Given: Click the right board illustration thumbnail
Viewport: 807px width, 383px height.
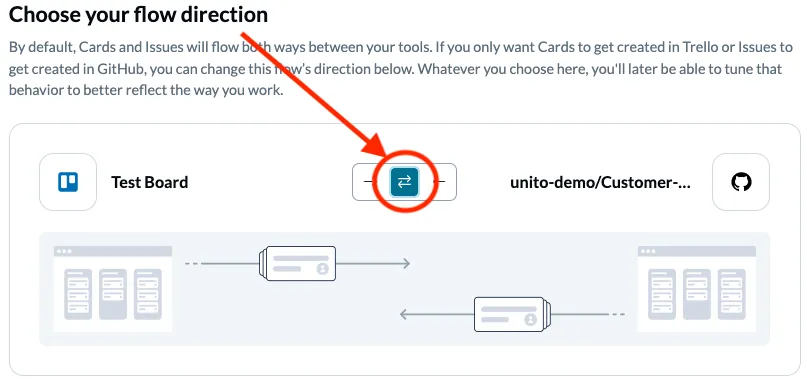Looking at the screenshot, I should [x=697, y=289].
